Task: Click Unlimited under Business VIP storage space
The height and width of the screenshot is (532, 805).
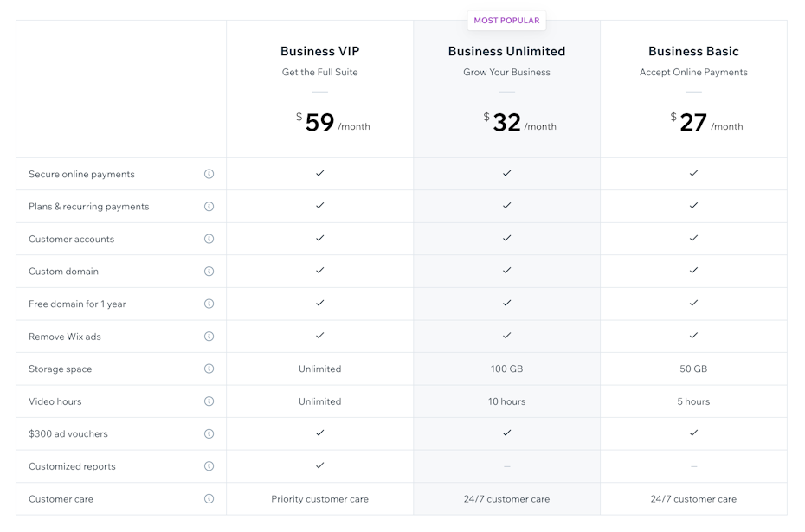Action: point(319,369)
